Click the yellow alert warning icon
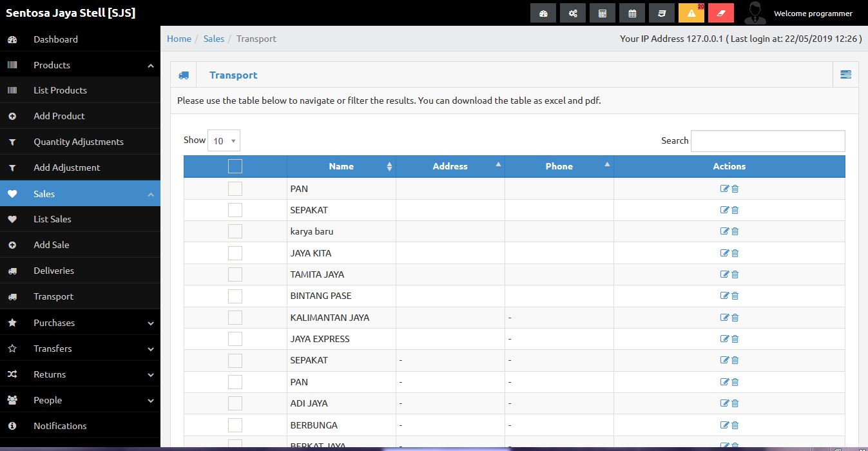Viewport: 868px width, 451px height. [691, 13]
